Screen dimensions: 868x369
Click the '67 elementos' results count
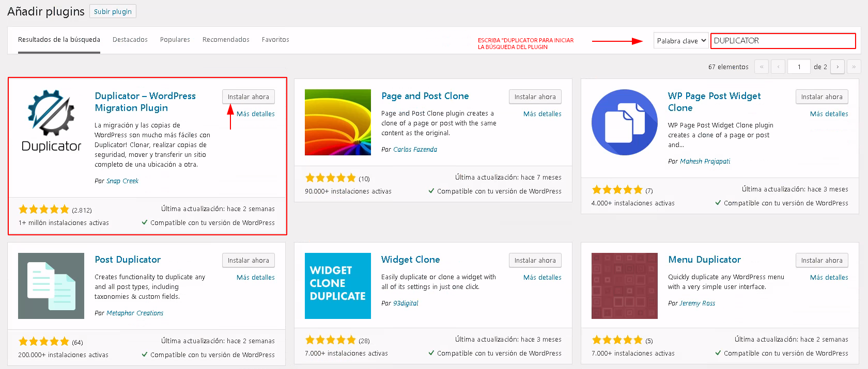click(729, 67)
